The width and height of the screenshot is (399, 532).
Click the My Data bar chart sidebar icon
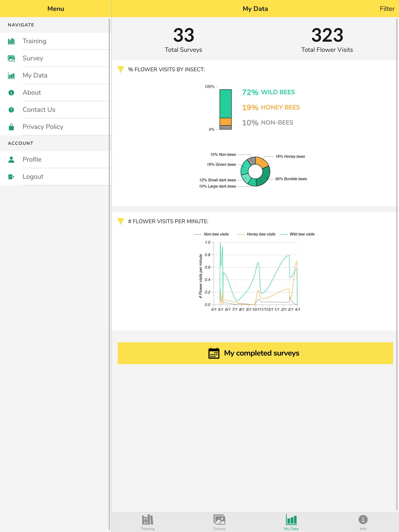pos(11,76)
